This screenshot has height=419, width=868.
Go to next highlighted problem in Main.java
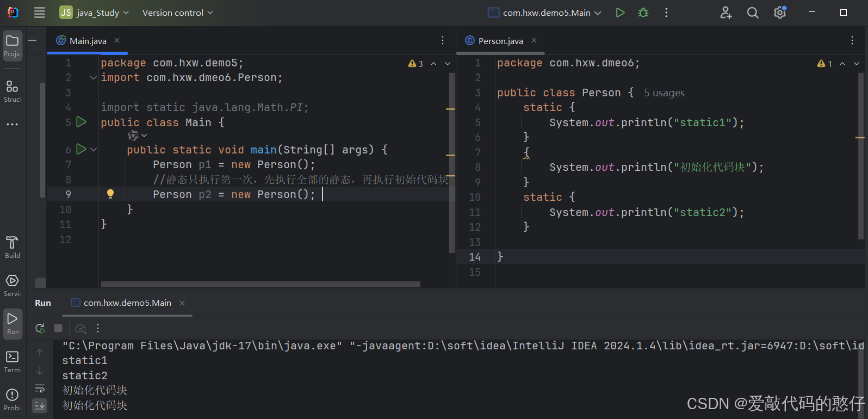pos(448,64)
